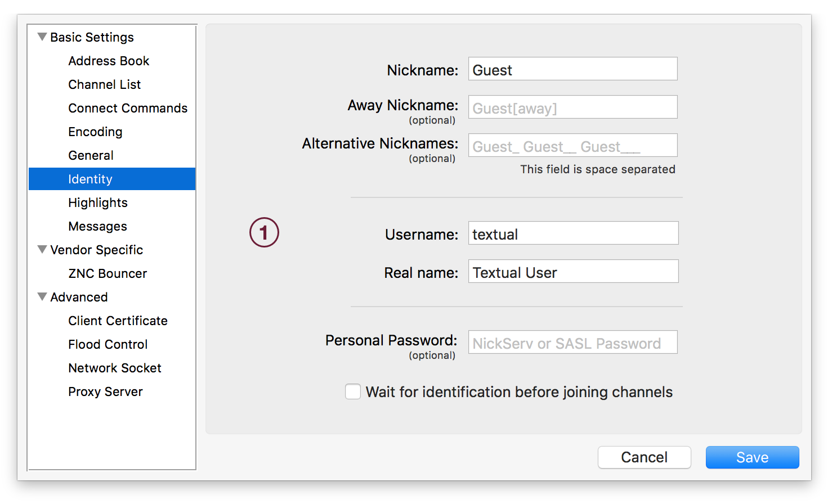
Task: Focus the Nickname text field
Action: pyautogui.click(x=573, y=69)
